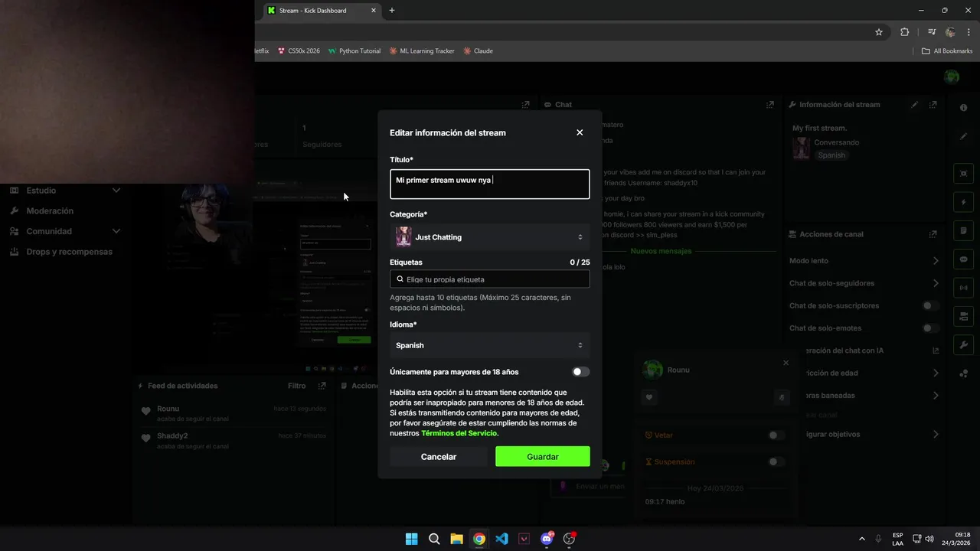This screenshot has width=980, height=551.
Task: Click the channel actions camera icon in sidebar
Action: point(963,316)
